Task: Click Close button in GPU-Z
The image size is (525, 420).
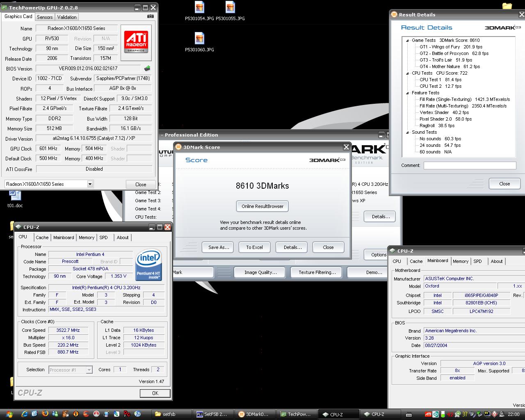Action: (x=141, y=185)
